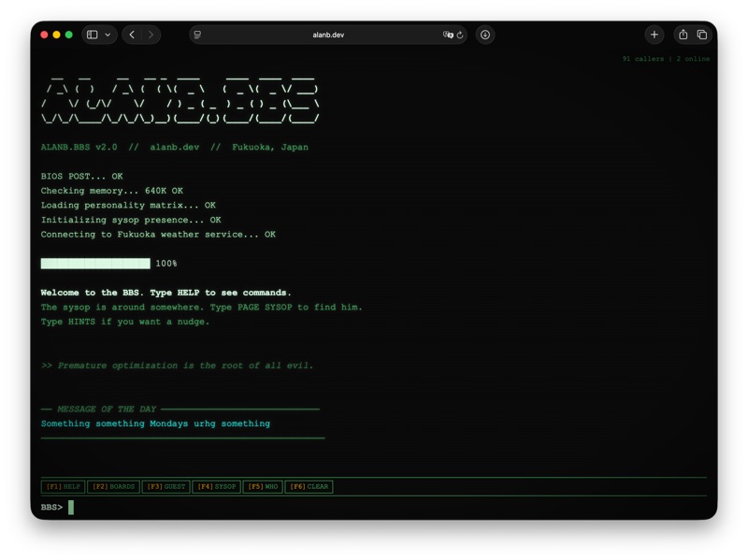See who's online with [F5] WHO
Screen dimensions: 748x560
coord(262,486)
